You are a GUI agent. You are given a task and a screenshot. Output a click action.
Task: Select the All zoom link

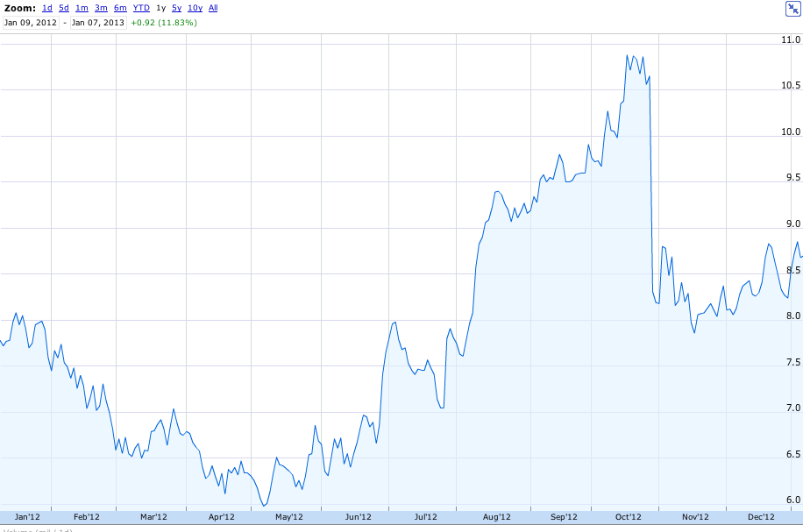coord(213,8)
